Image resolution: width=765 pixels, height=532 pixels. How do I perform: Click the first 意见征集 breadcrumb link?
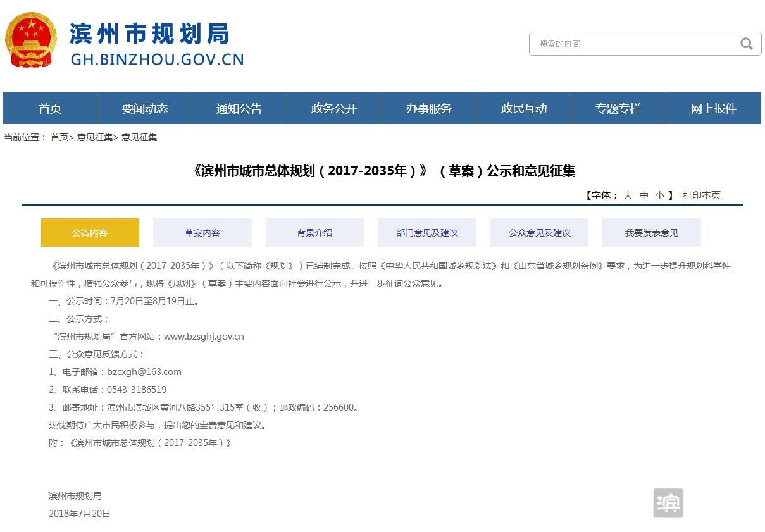pyautogui.click(x=95, y=137)
